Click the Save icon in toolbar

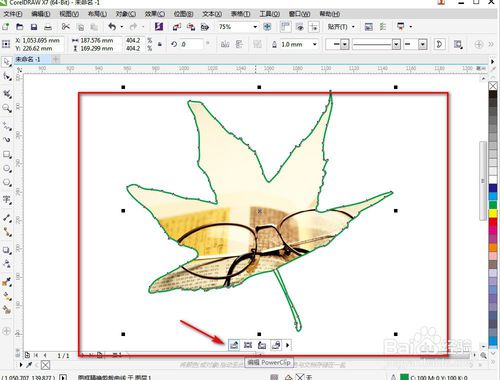(x=34, y=27)
